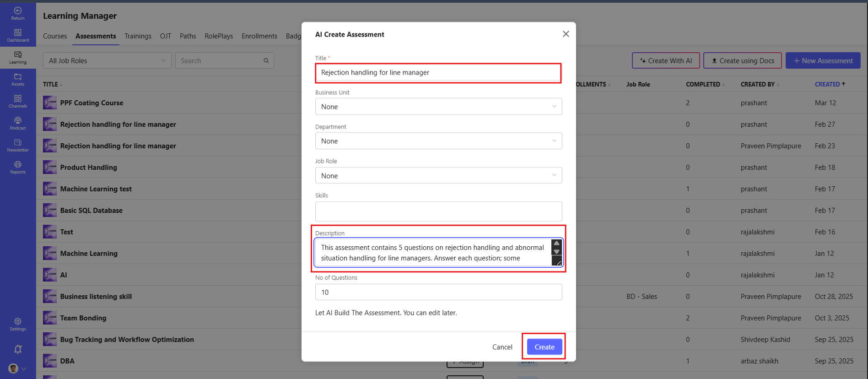The width and height of the screenshot is (868, 379).
Task: Click the Title input field
Action: pos(438,72)
